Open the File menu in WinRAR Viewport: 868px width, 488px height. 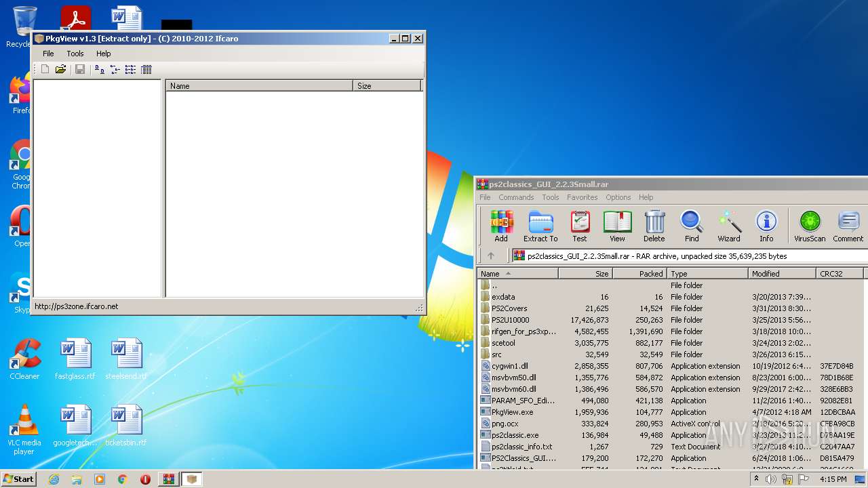click(x=485, y=197)
